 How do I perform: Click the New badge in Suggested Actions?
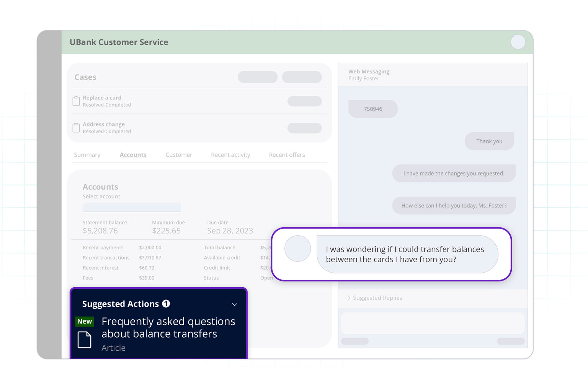84,321
